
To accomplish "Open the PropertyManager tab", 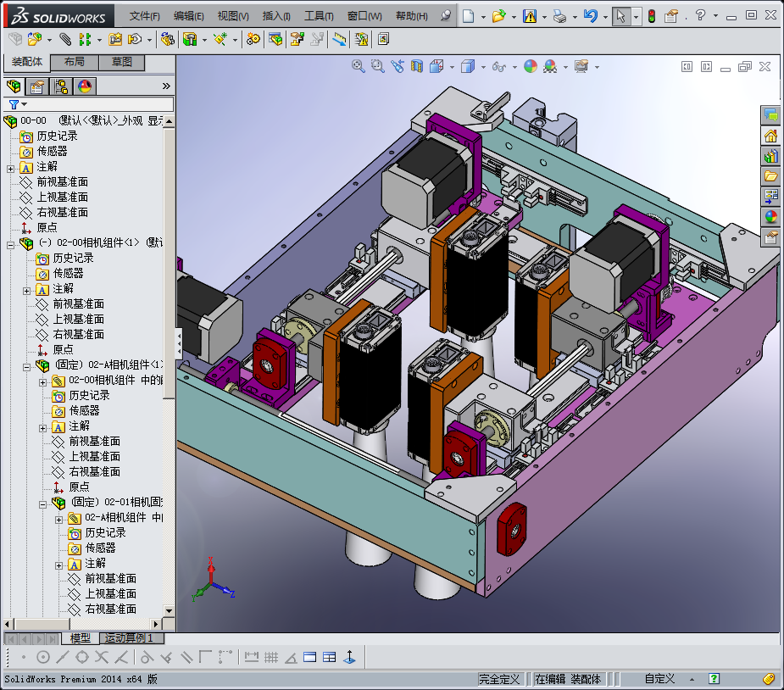I will [x=36, y=86].
